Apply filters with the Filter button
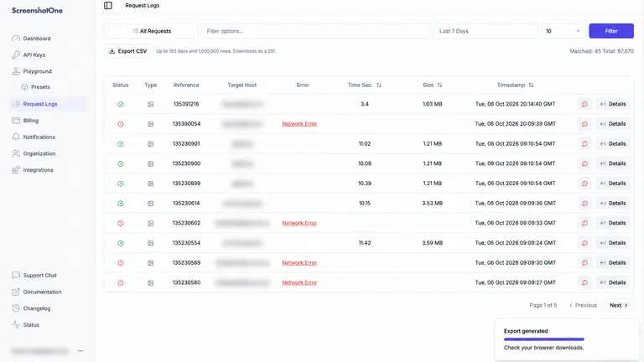Viewport: 644px width, 362px height. click(611, 31)
